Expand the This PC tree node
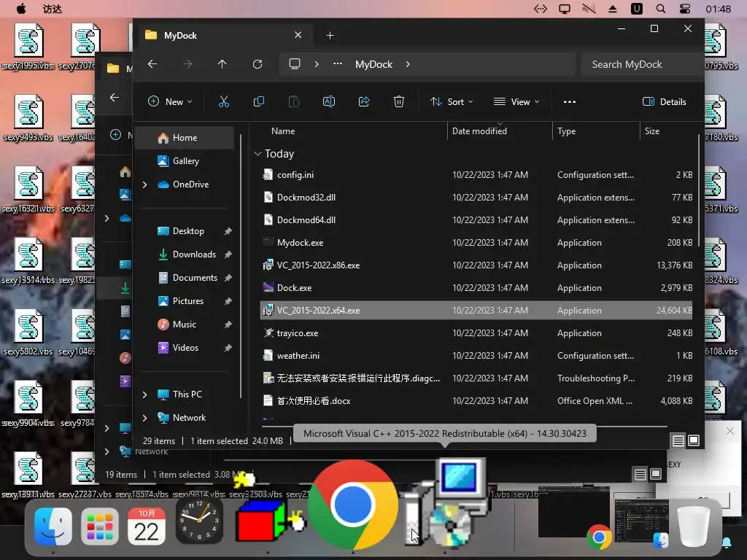747x560 pixels. click(145, 394)
